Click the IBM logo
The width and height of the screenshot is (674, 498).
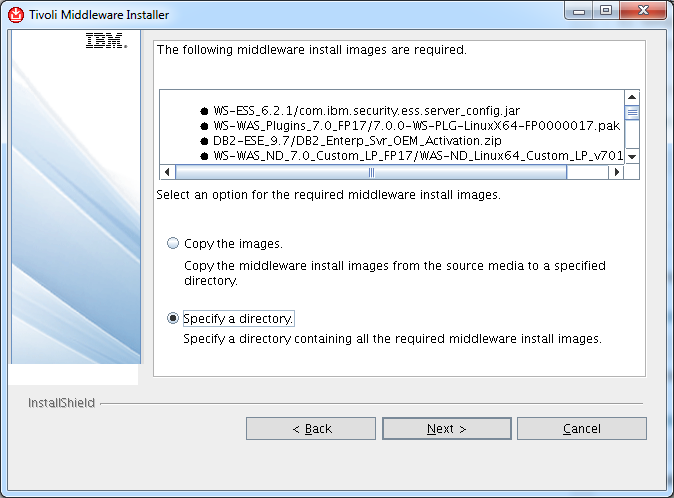(106, 41)
